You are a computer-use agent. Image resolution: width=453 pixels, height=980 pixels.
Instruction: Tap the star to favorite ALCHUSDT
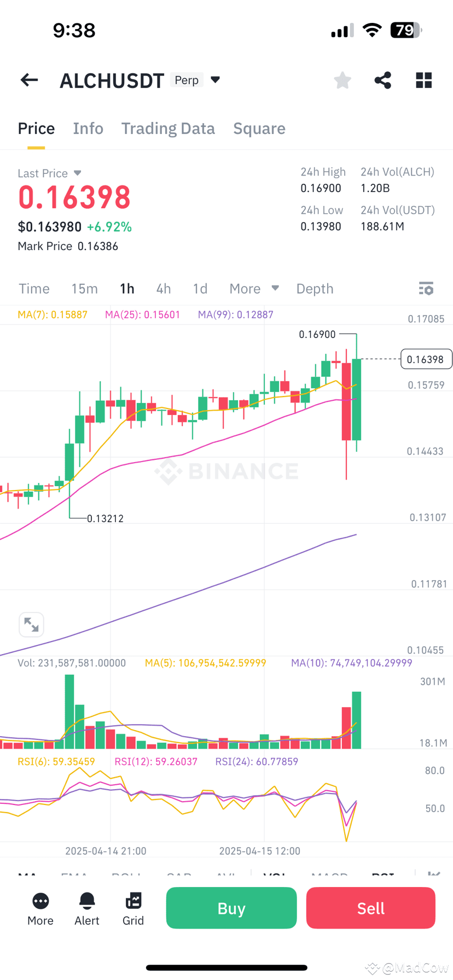(x=342, y=80)
